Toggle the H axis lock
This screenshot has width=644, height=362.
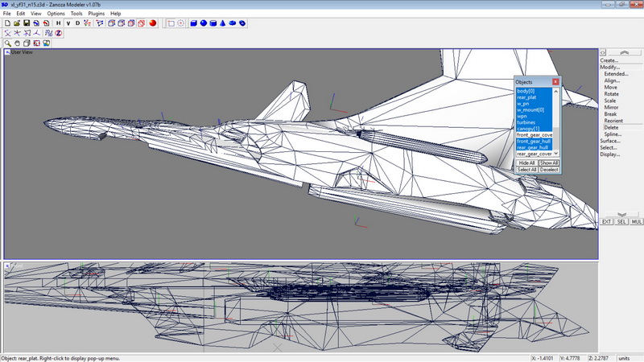tap(58, 23)
